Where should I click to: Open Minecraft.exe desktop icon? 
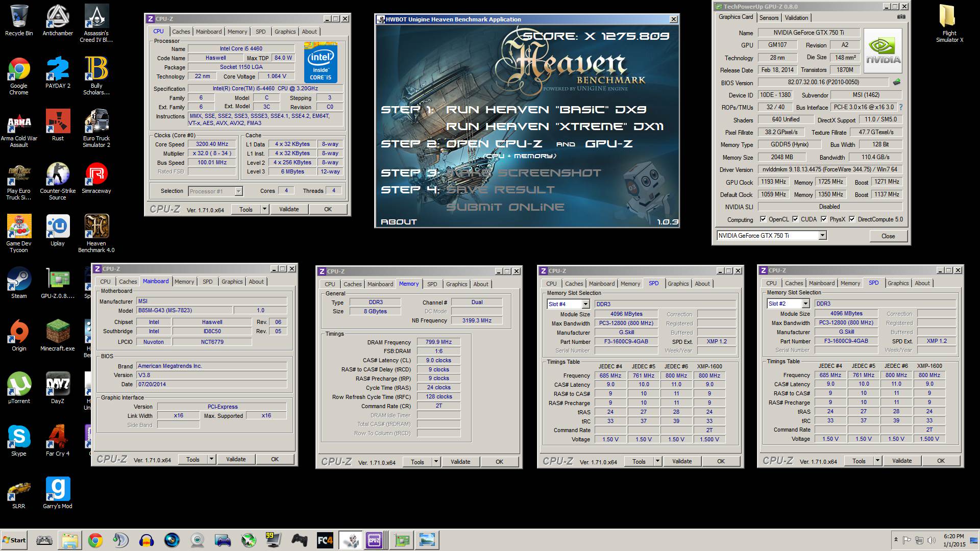pos(58,335)
